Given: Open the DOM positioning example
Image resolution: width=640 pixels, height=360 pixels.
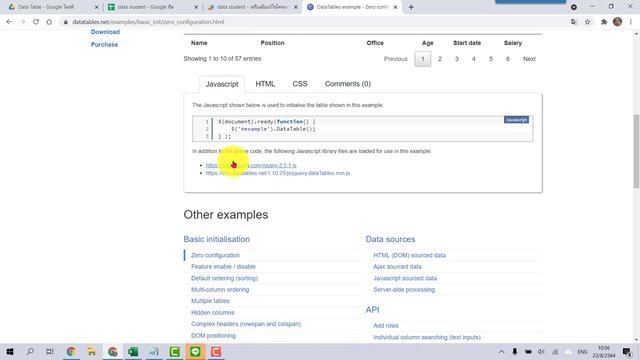Looking at the screenshot, I should pos(213,336).
